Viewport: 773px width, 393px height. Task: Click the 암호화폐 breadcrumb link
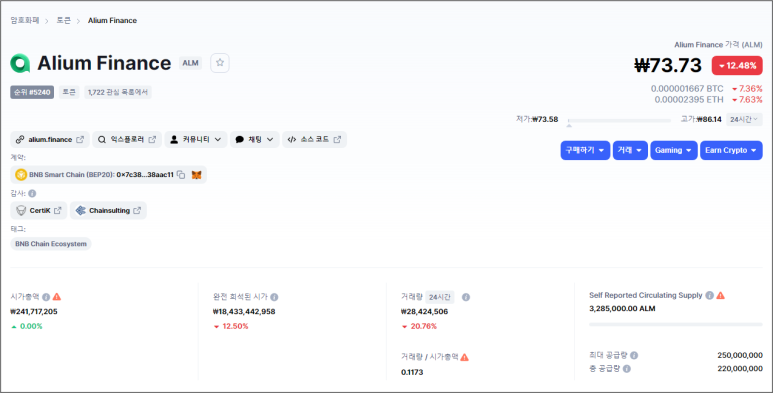click(25, 20)
